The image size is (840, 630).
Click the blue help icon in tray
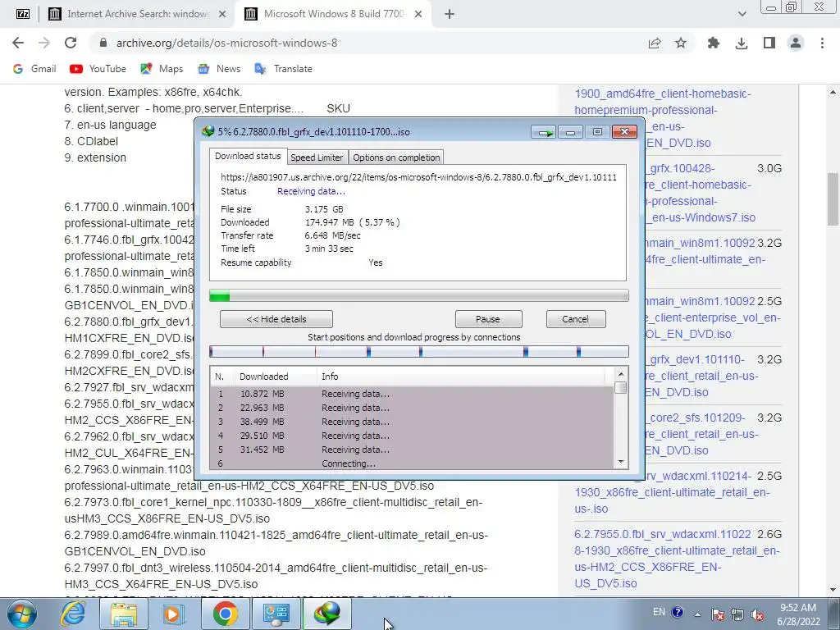(x=677, y=612)
